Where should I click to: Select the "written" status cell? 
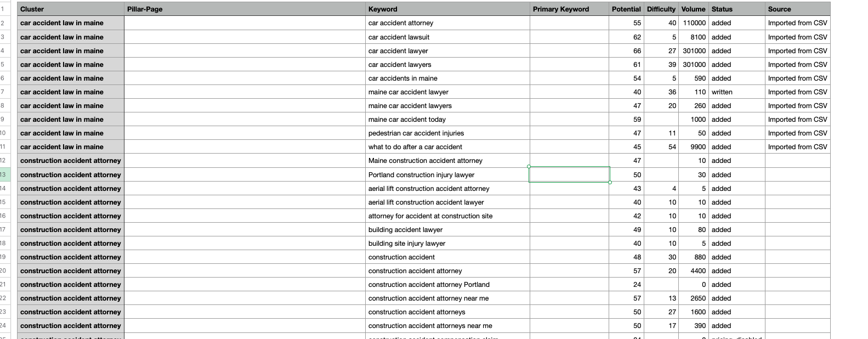click(736, 92)
